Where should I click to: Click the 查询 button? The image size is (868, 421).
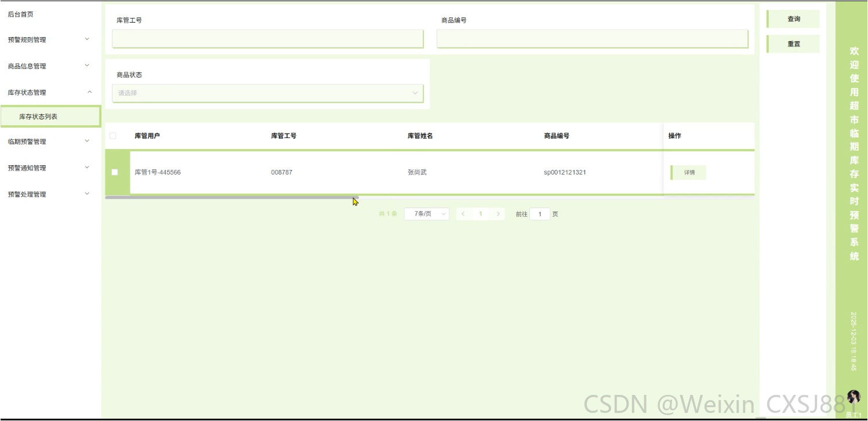pos(793,19)
